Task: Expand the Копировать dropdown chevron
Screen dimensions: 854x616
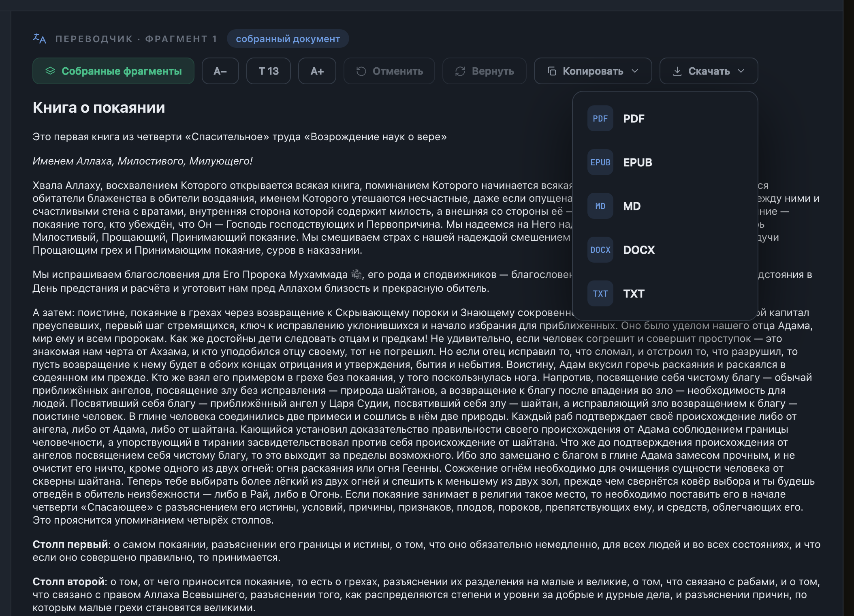Action: click(635, 71)
